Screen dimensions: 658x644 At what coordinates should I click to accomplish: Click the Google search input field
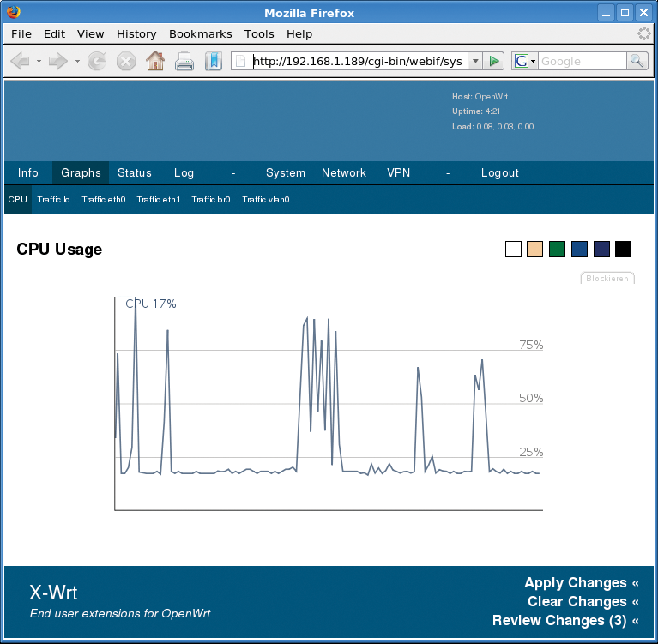click(582, 61)
